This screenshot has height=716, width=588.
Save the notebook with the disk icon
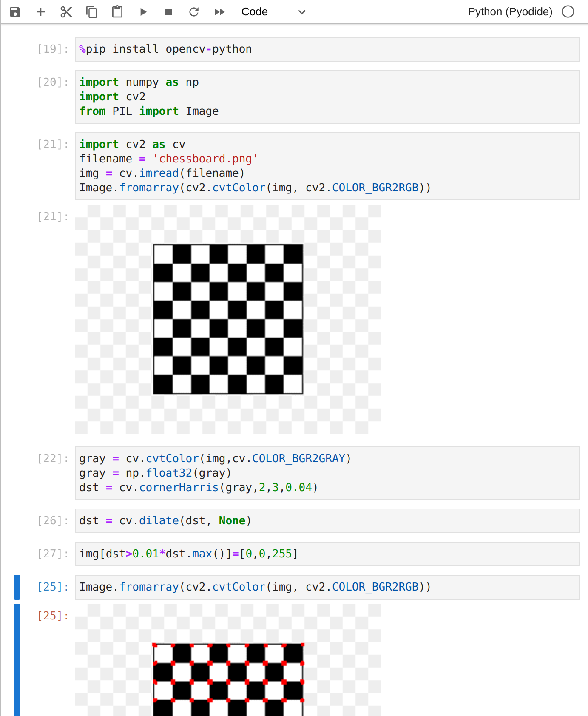(15, 12)
